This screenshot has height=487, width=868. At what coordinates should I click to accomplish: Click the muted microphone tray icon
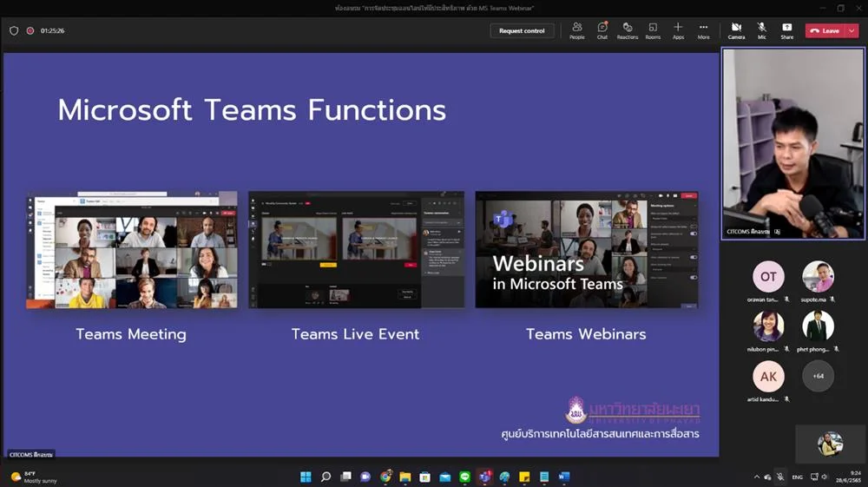(780, 477)
